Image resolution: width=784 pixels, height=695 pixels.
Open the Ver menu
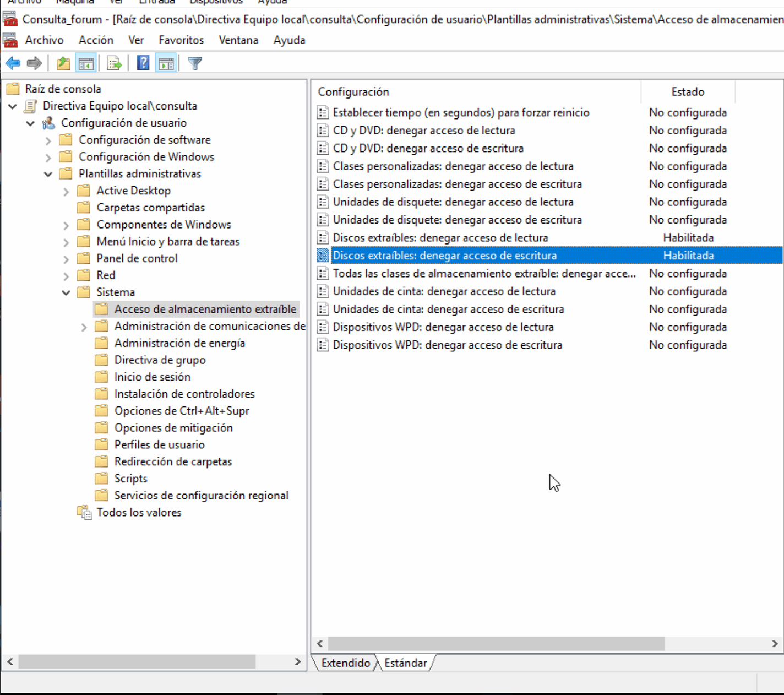136,40
